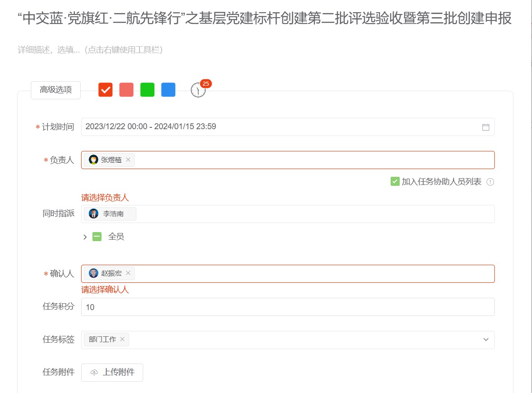Viewport: 532px width, 393px height.
Task: Select the green color swatch
Action: [x=147, y=90]
